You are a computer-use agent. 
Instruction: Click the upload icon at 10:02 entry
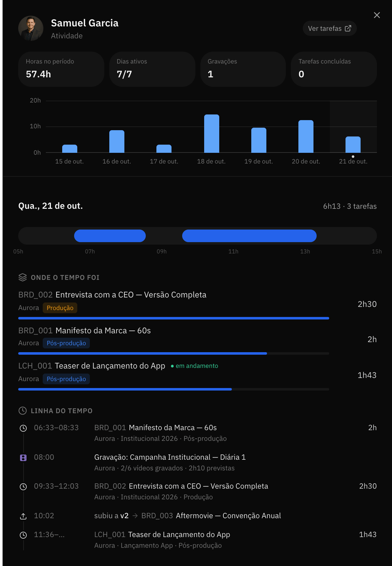(23, 516)
